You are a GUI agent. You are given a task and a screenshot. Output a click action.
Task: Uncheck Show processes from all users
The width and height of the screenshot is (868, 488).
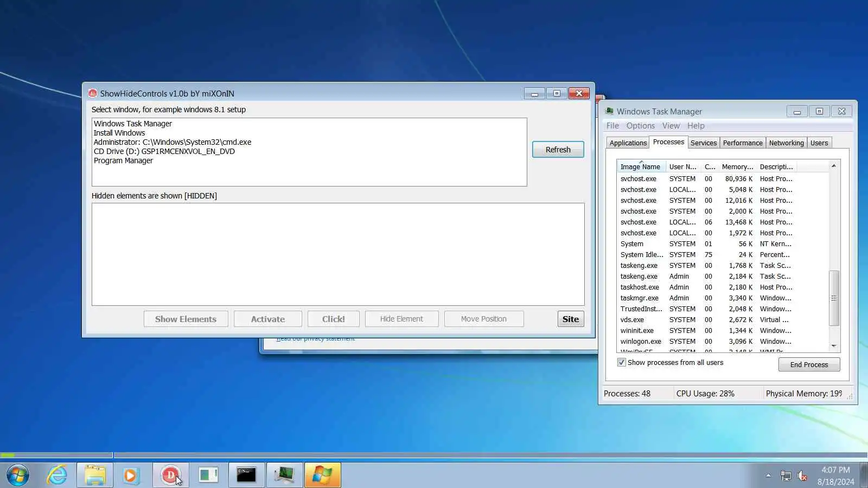(622, 362)
